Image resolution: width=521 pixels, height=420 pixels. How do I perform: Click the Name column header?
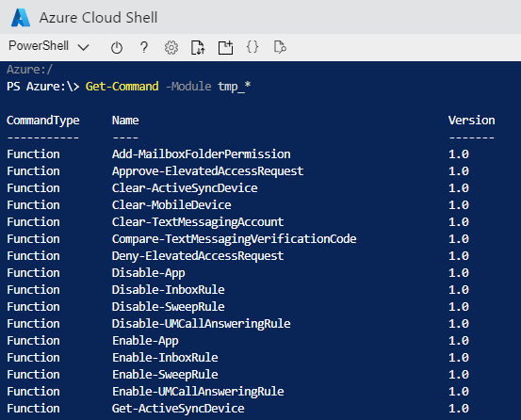pyautogui.click(x=125, y=121)
